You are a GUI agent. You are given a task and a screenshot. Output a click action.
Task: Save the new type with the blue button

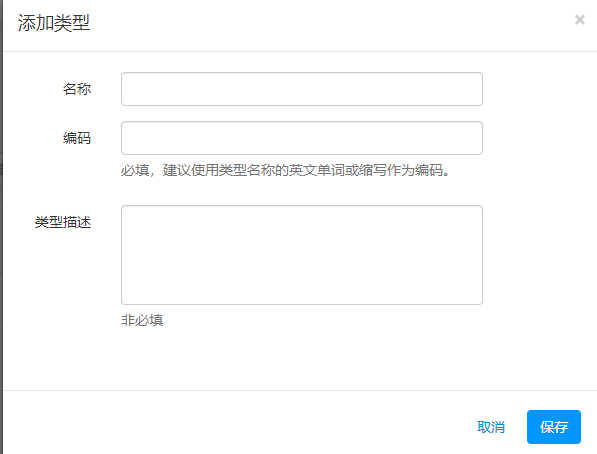(x=554, y=427)
